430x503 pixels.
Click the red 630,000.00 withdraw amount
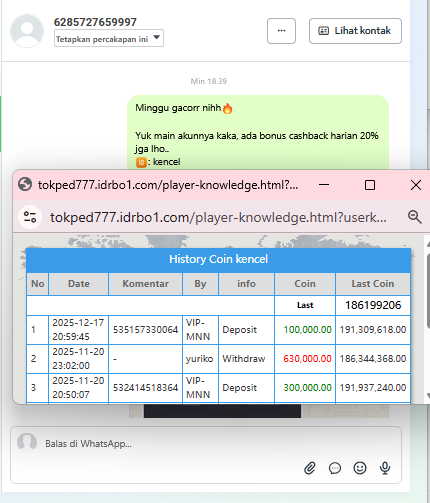coord(307,359)
